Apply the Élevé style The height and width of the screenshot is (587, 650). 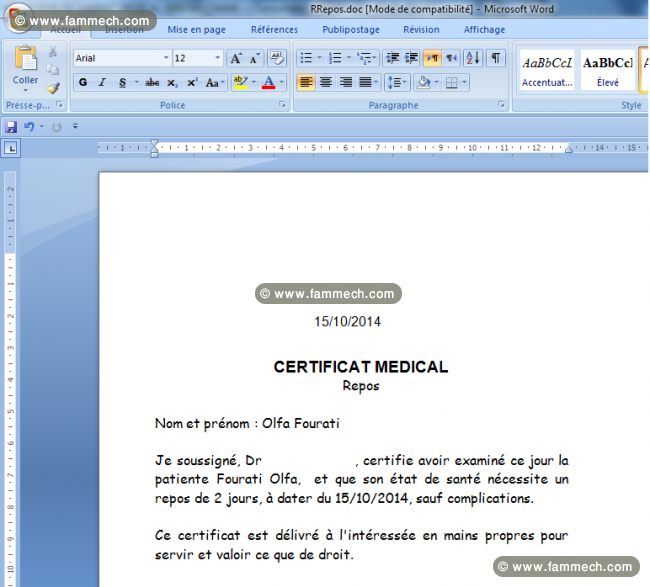coord(608,70)
